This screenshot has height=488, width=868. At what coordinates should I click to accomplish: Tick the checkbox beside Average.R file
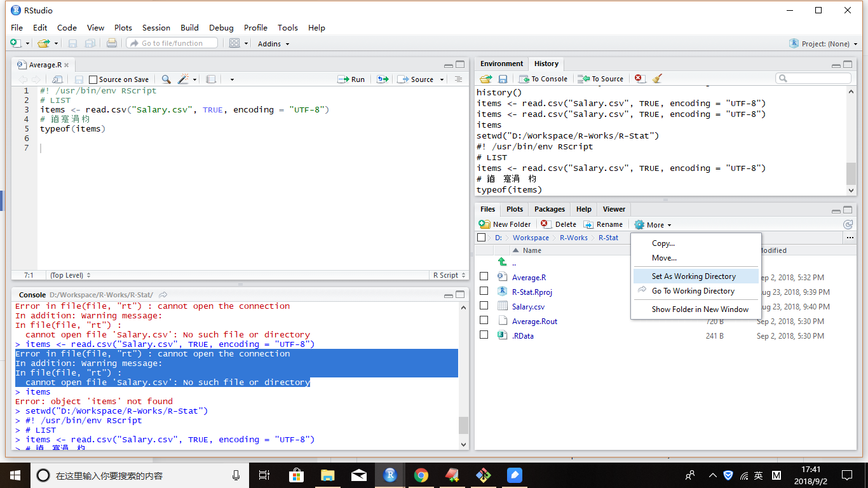[x=484, y=276]
